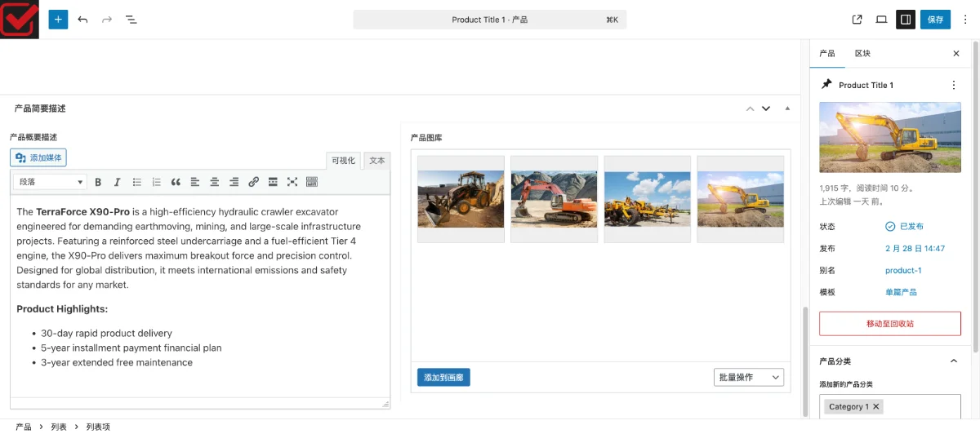Click the 添加到画廊 button
This screenshot has width=980, height=434.
tap(443, 377)
